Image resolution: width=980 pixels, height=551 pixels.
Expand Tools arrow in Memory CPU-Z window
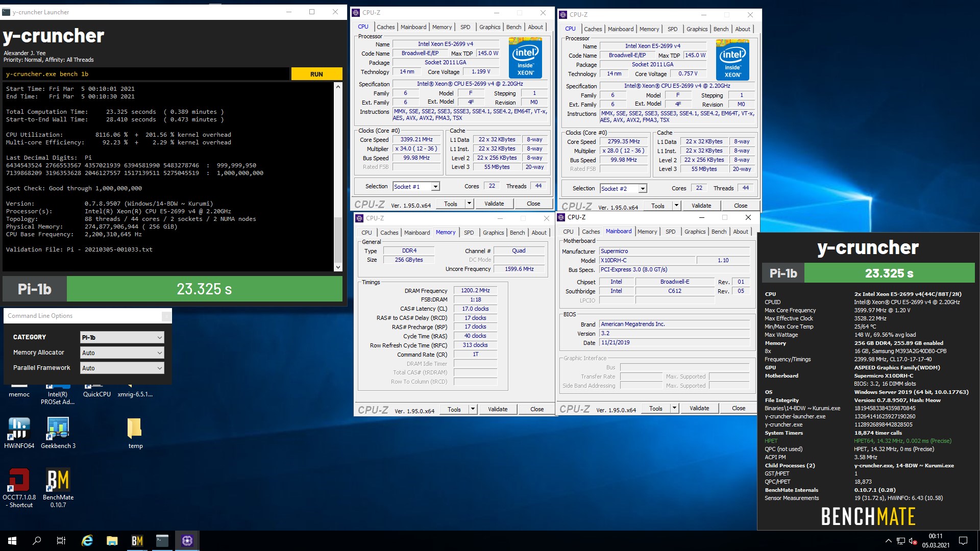pos(473,409)
